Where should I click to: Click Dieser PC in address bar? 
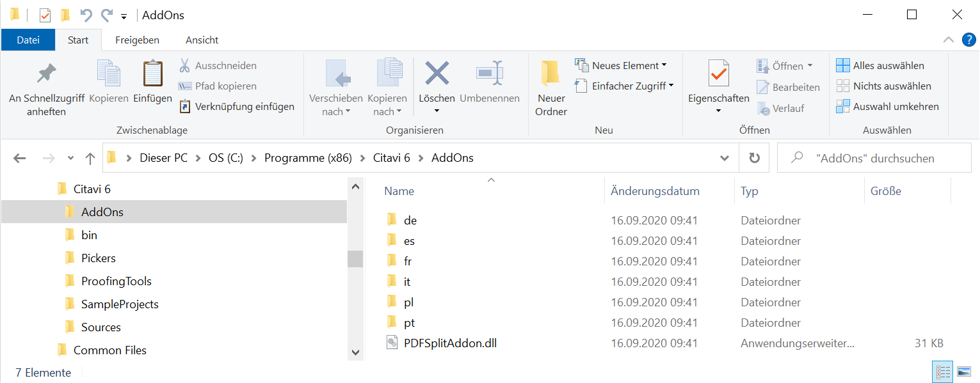pos(164,158)
